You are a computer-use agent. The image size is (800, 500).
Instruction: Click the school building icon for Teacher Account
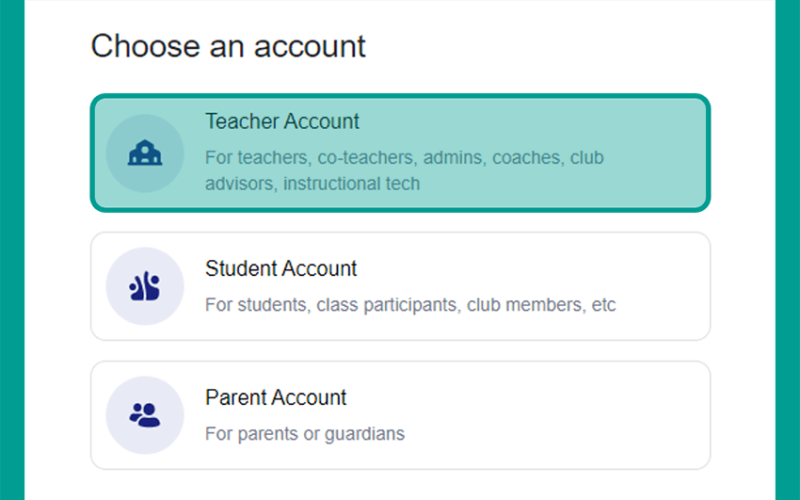(145, 153)
